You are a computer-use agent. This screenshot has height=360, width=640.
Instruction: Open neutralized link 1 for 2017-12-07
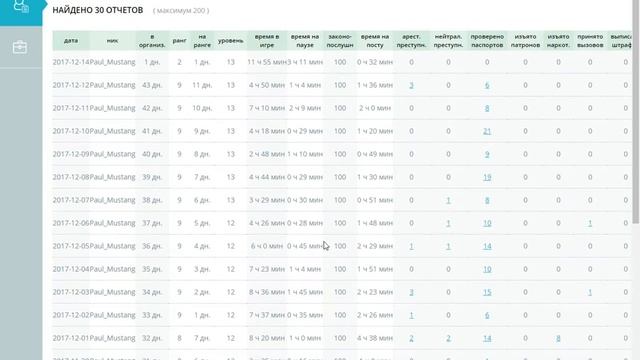(x=448, y=200)
